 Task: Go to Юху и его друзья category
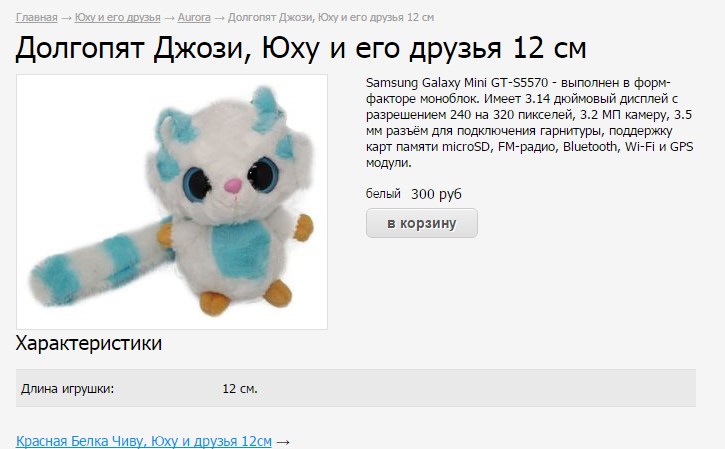(x=117, y=18)
